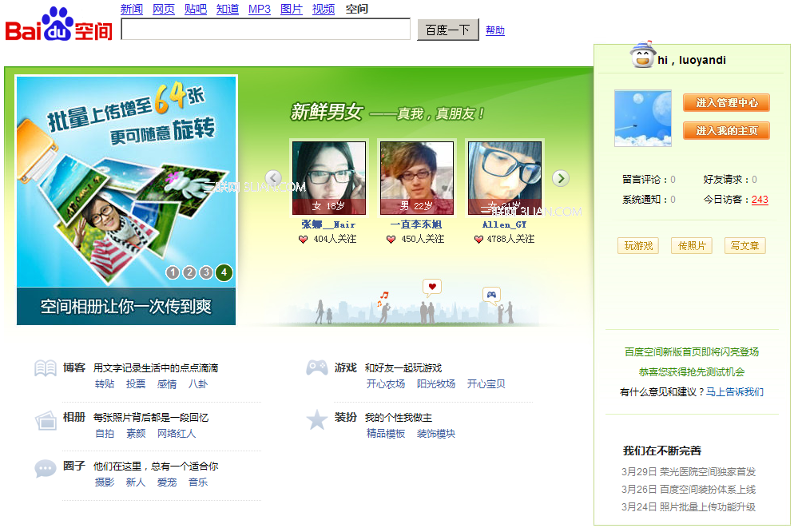Click the 64张 upload promo banner image

[x=126, y=182]
